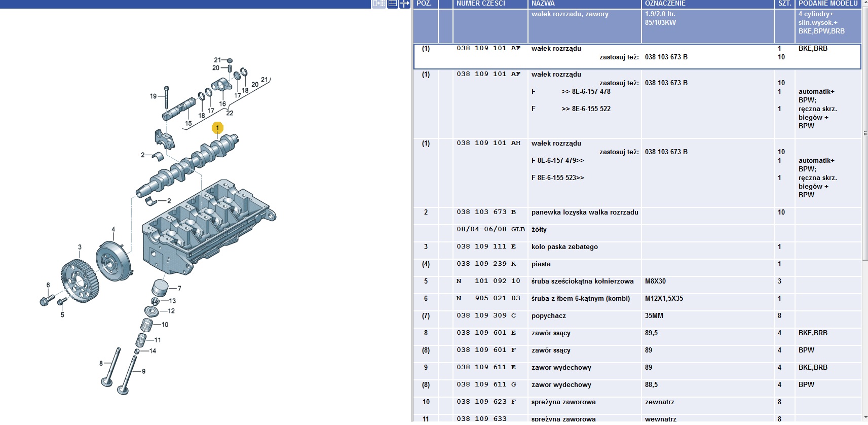Select part number 038 109 309 C
The height and width of the screenshot is (425, 868).
486,315
